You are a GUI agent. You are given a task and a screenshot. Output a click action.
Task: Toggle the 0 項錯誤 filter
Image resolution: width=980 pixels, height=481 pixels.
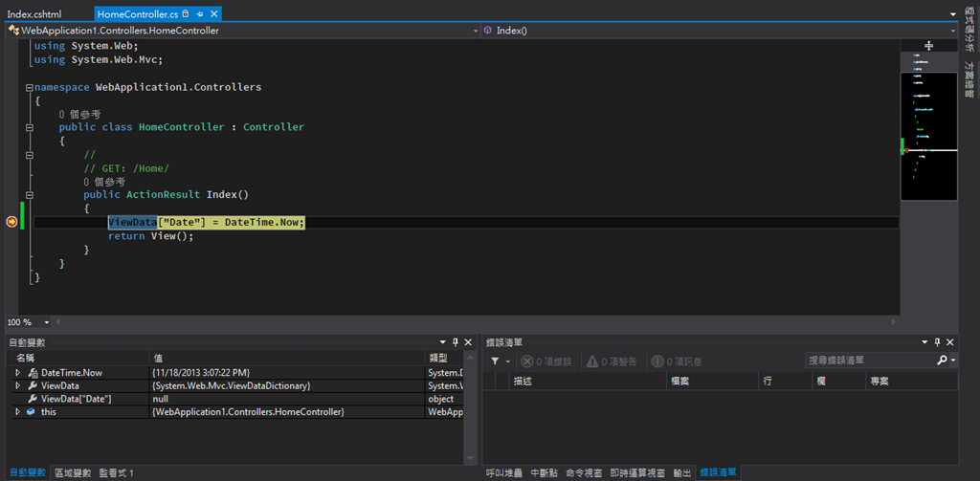coord(546,361)
